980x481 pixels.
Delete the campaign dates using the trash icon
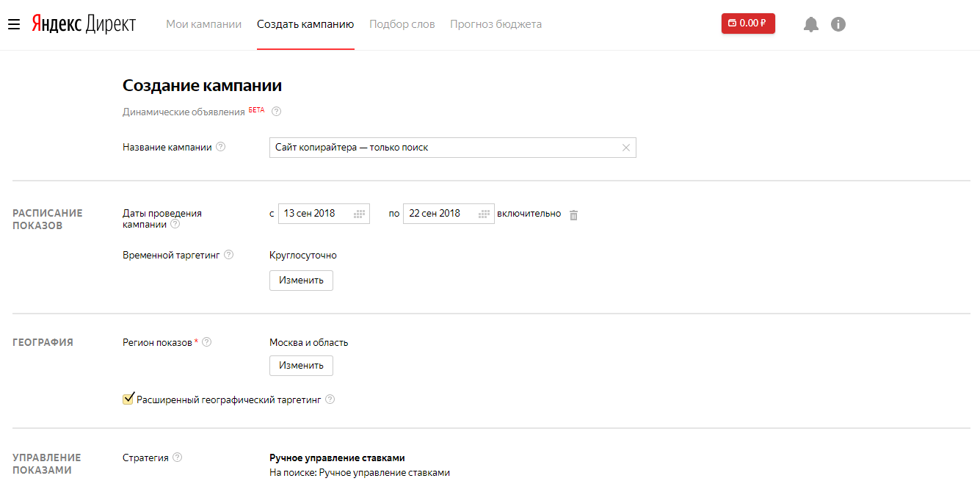[x=573, y=214]
